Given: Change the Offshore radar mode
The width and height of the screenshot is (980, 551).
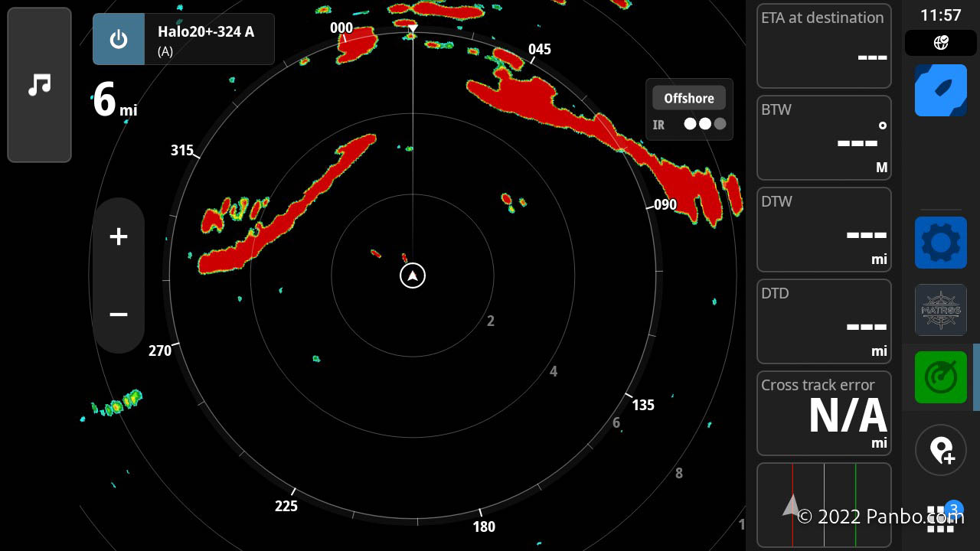Looking at the screenshot, I should coord(689,98).
